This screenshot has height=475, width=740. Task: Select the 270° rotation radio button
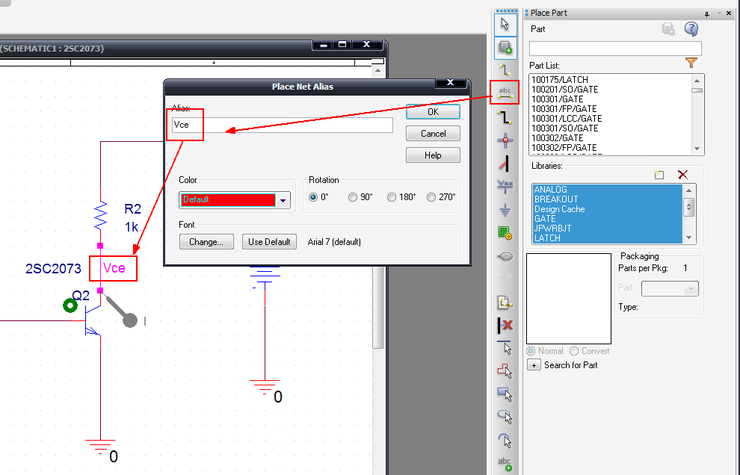(432, 197)
